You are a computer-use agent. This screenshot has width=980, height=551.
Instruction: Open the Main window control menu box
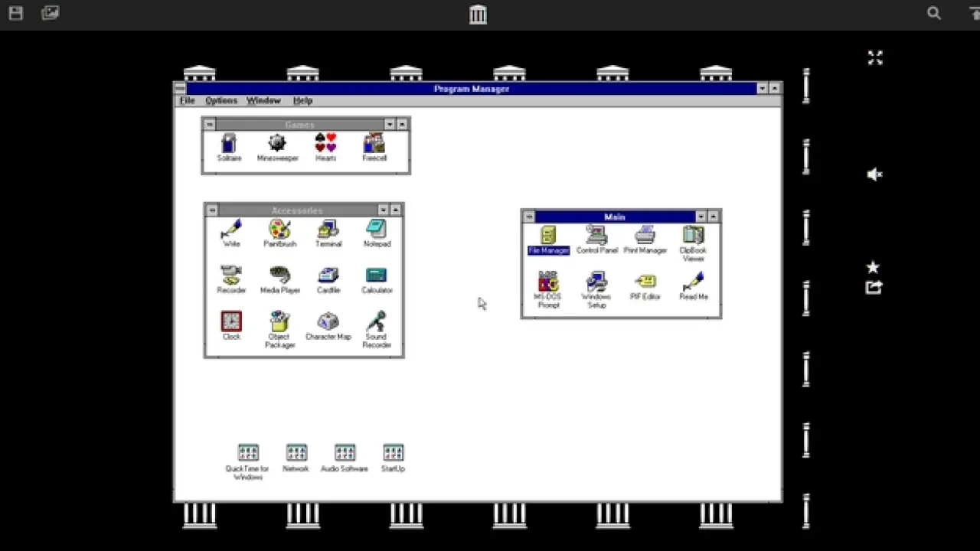(528, 217)
